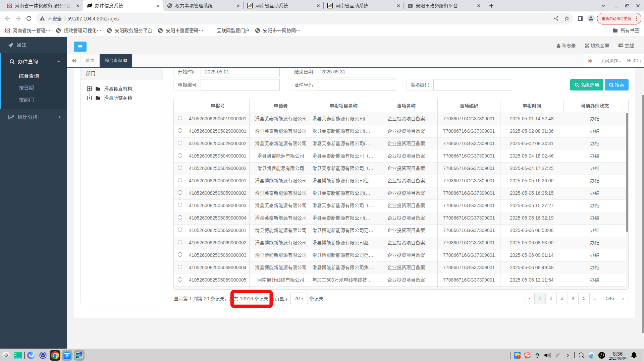644x362 pixels.
Task: Bookmark this page with the star icon
Action: 567,19
